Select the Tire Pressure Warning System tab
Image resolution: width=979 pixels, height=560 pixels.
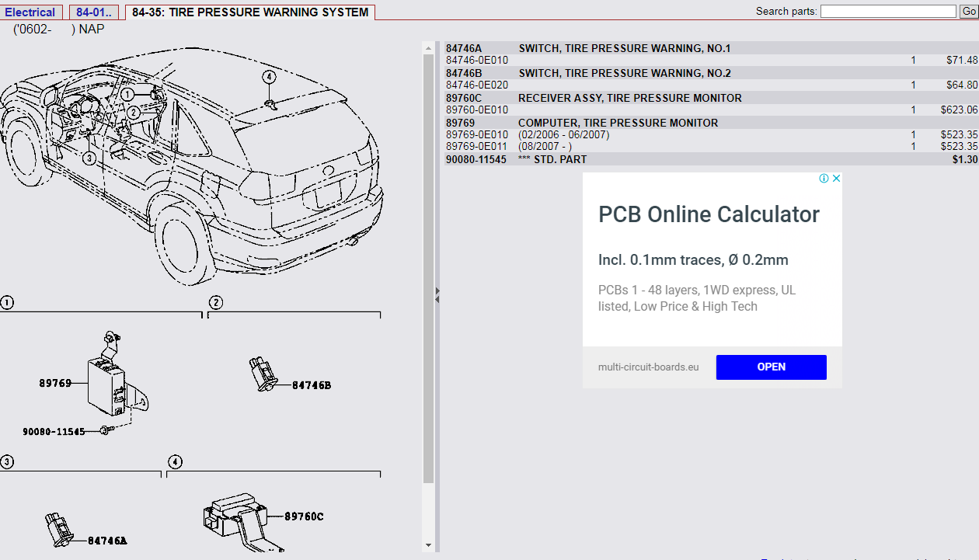click(250, 12)
